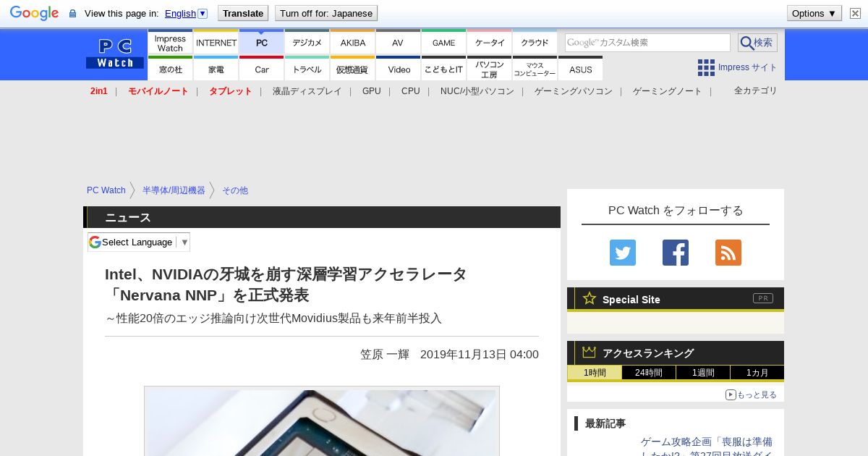Open the パソコン工房 nav tab
Viewport: 868px width, 456px height.
[490, 69]
